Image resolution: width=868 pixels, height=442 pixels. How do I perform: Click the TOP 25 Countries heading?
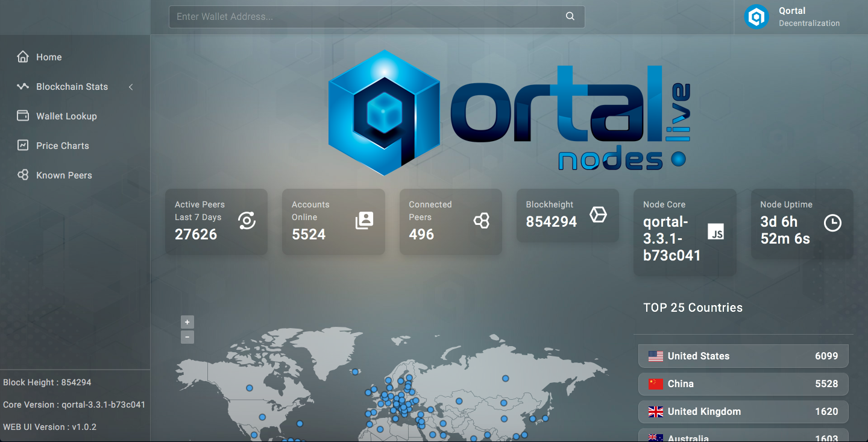pyautogui.click(x=693, y=308)
